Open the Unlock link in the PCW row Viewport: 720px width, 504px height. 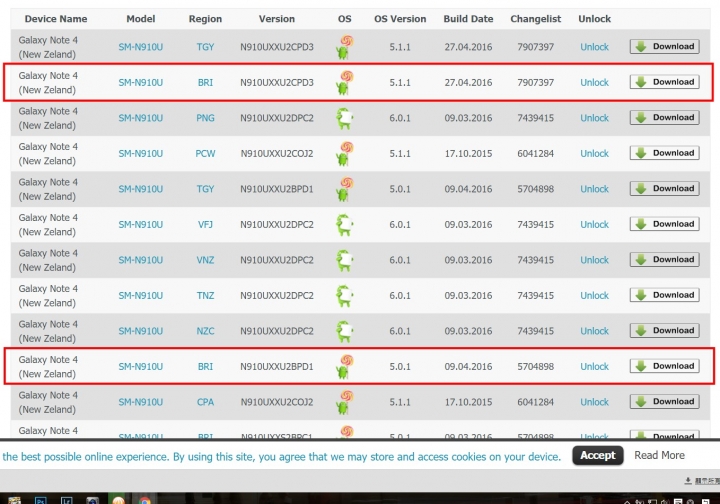point(594,153)
